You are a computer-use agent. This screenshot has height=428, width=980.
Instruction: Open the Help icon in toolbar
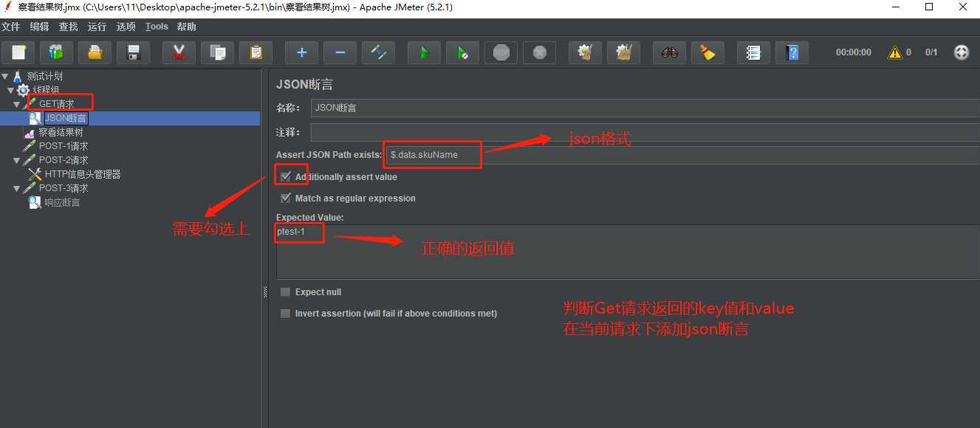(792, 52)
